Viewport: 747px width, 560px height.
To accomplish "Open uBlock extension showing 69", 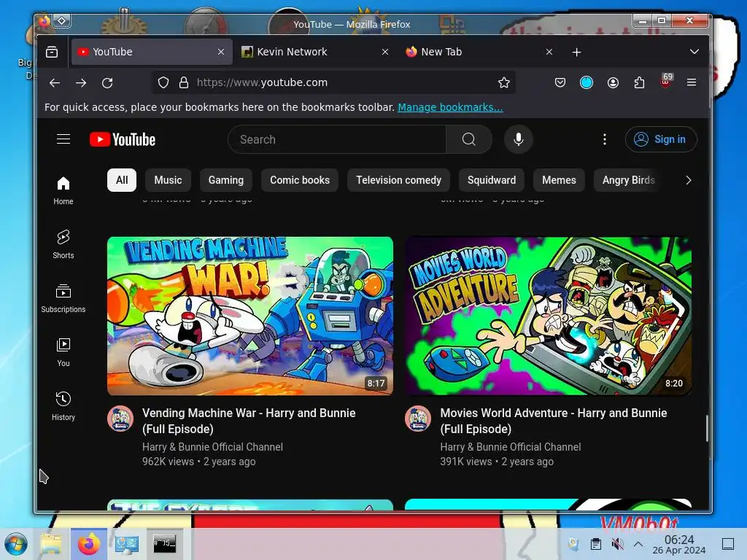I will pyautogui.click(x=666, y=81).
